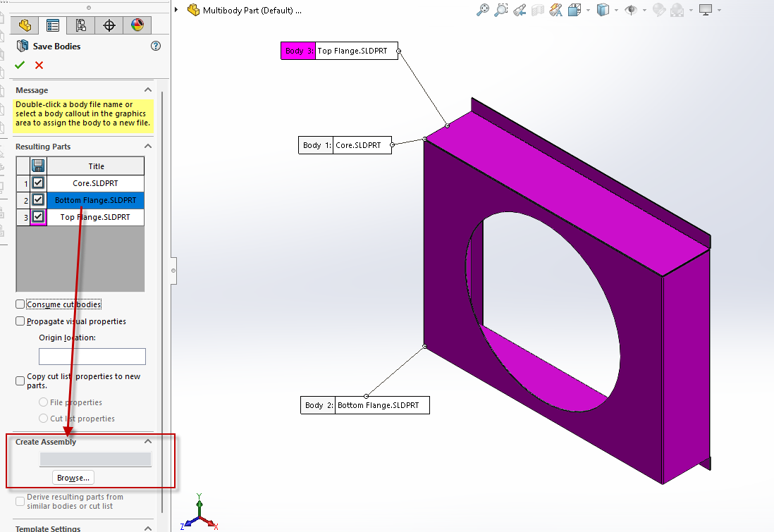Screen dimensions: 774x532
Task: Uncheck Core.SLDPRT in Resulting Parts
Action: [x=39, y=183]
